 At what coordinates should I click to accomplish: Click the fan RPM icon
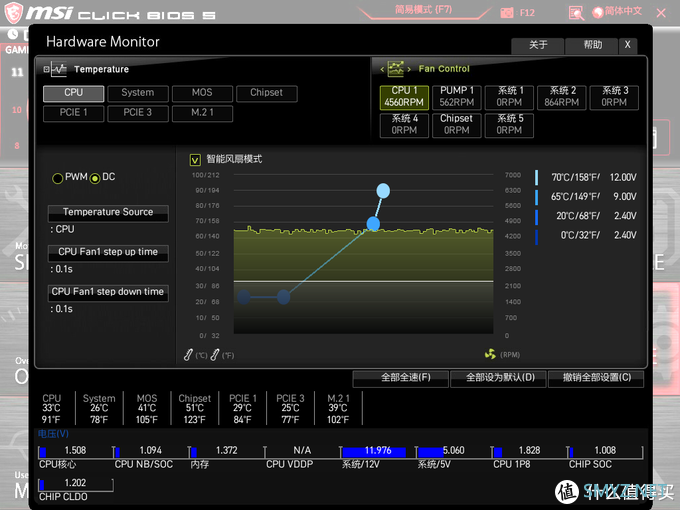[490, 354]
